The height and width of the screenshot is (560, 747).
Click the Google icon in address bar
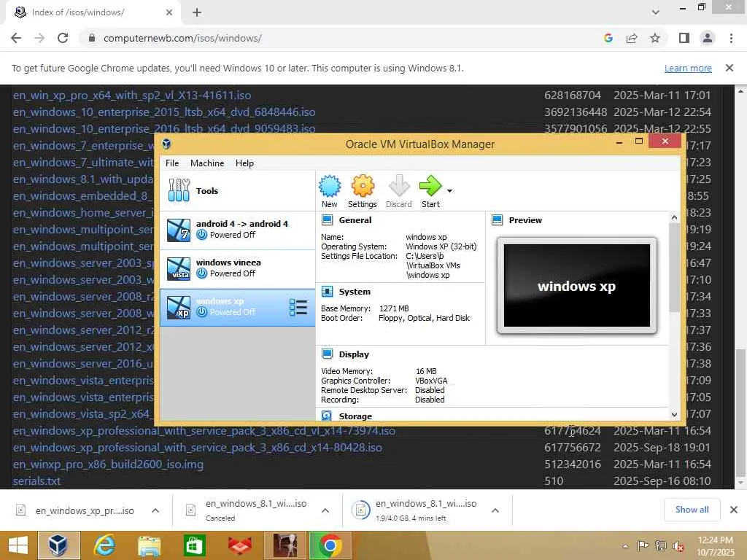pos(608,38)
